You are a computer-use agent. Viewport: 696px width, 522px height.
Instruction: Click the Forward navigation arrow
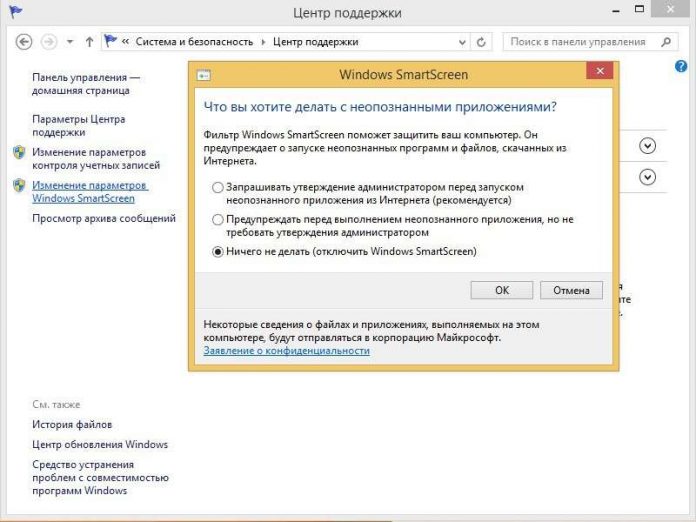click(49, 42)
